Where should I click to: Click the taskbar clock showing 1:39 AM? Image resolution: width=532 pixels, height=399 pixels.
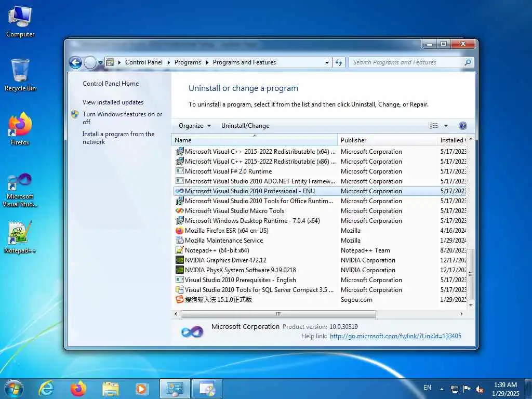(x=506, y=389)
